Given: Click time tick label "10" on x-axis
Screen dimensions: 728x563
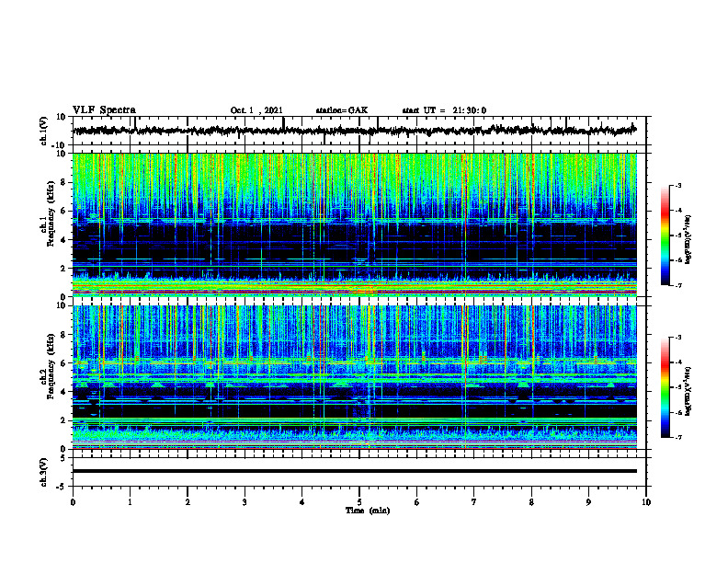Looking at the screenshot, I should (646, 502).
